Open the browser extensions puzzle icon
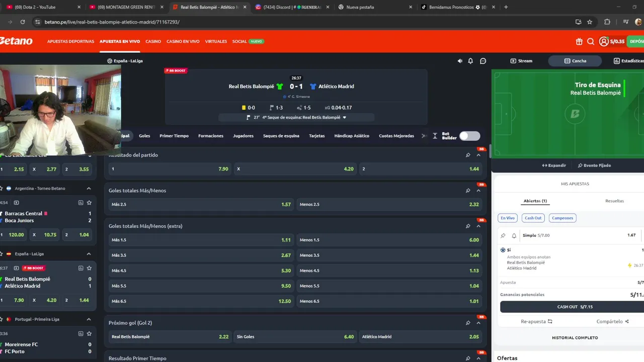This screenshot has width=644, height=362. click(x=607, y=22)
